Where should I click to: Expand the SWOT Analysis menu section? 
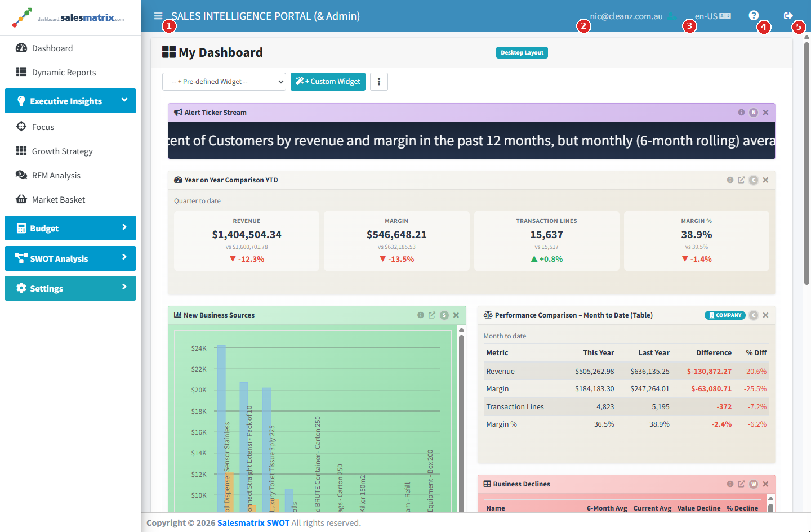tap(70, 258)
